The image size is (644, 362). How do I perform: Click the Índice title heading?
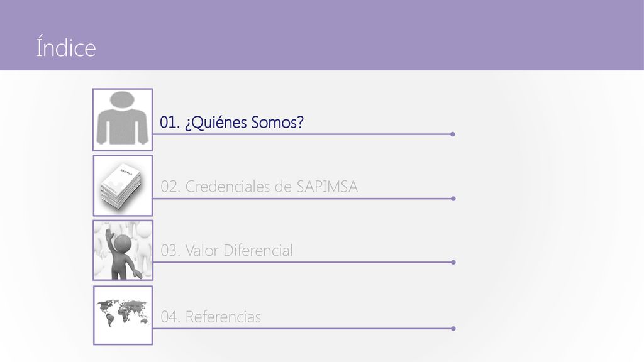coord(65,47)
